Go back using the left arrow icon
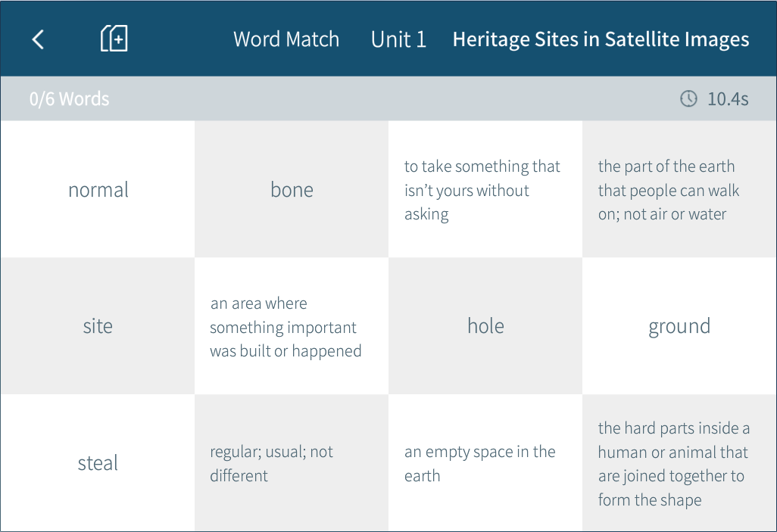The width and height of the screenshot is (777, 532). (x=38, y=39)
